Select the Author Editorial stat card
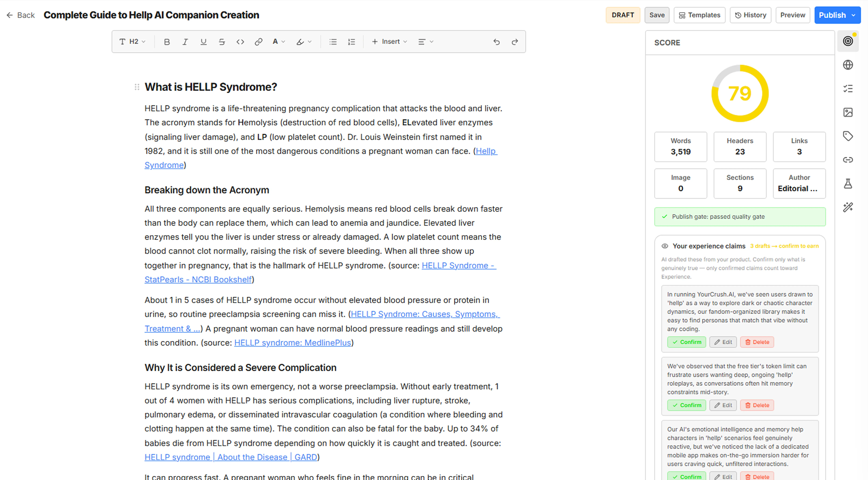Screen dimensions: 868x480 tap(799, 183)
